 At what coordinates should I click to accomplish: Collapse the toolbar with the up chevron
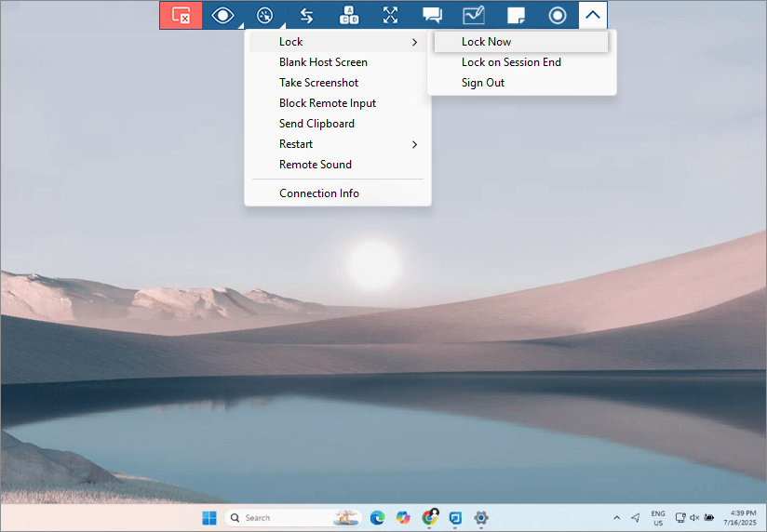(x=592, y=15)
